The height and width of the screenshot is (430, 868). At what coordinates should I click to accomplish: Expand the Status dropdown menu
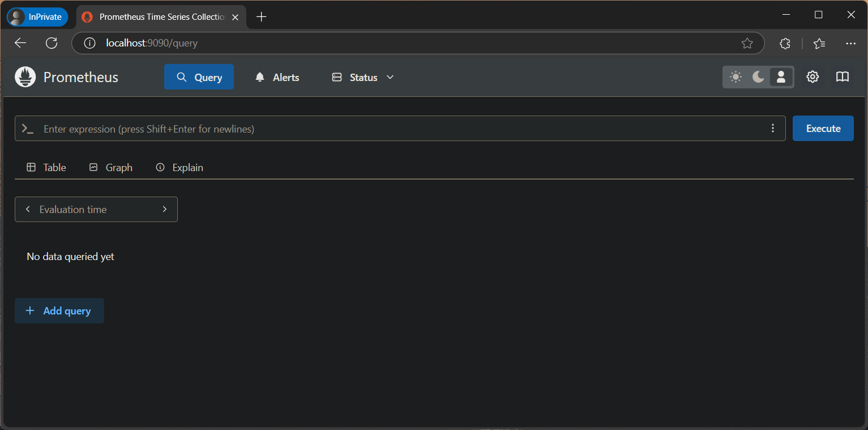point(363,77)
